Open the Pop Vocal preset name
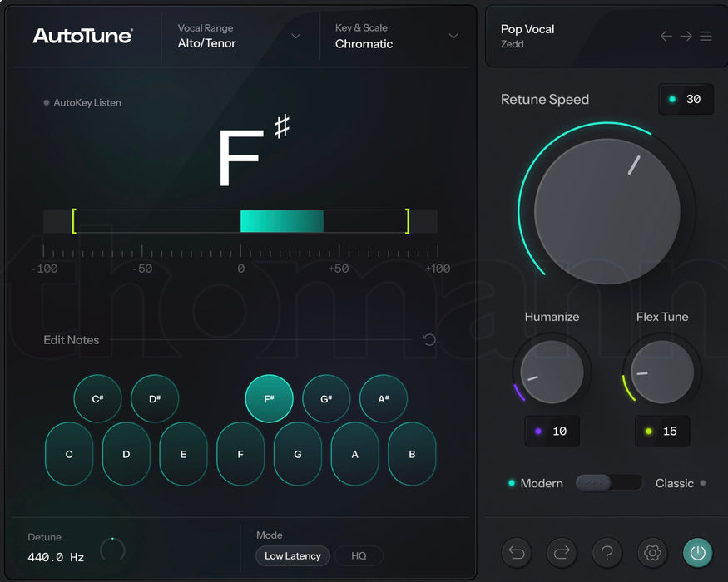This screenshot has height=582, width=728. (x=527, y=29)
